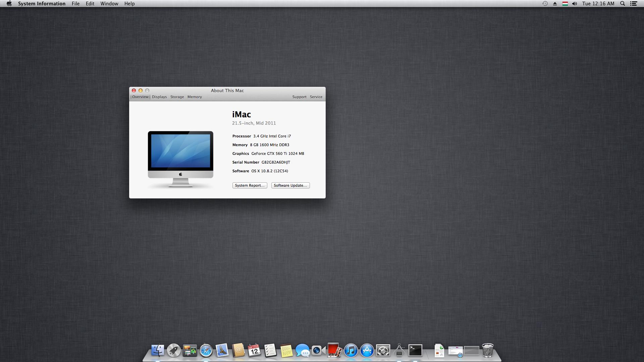Click the 21.5-inch, Mid 2011 subtitle
The height and width of the screenshot is (362, 644).
click(254, 123)
